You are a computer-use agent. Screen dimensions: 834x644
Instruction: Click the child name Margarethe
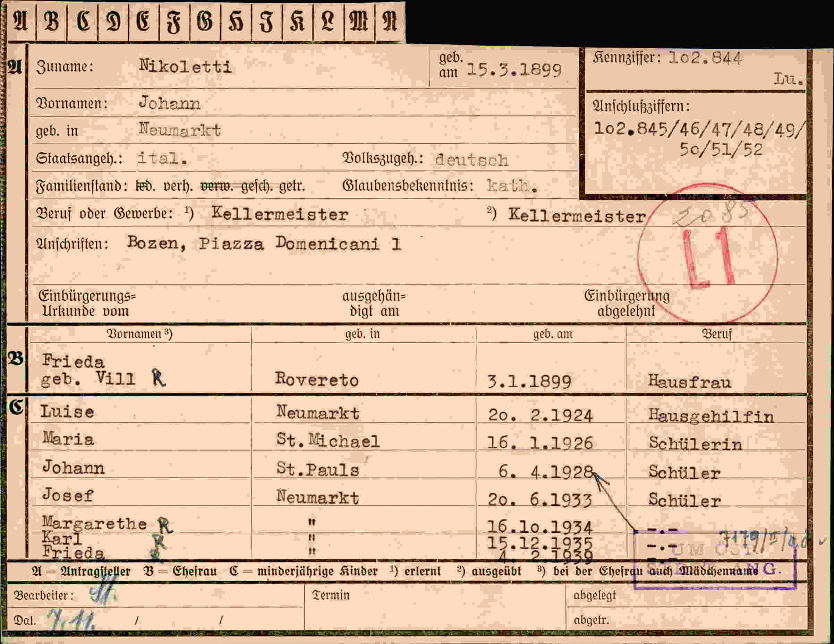tap(94, 523)
